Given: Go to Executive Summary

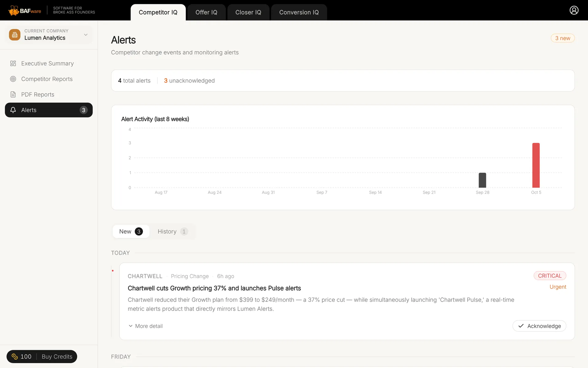Looking at the screenshot, I should [x=49, y=63].
